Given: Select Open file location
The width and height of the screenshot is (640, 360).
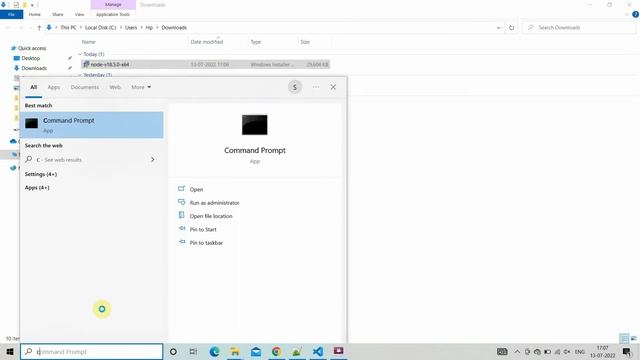Looking at the screenshot, I should tap(211, 216).
